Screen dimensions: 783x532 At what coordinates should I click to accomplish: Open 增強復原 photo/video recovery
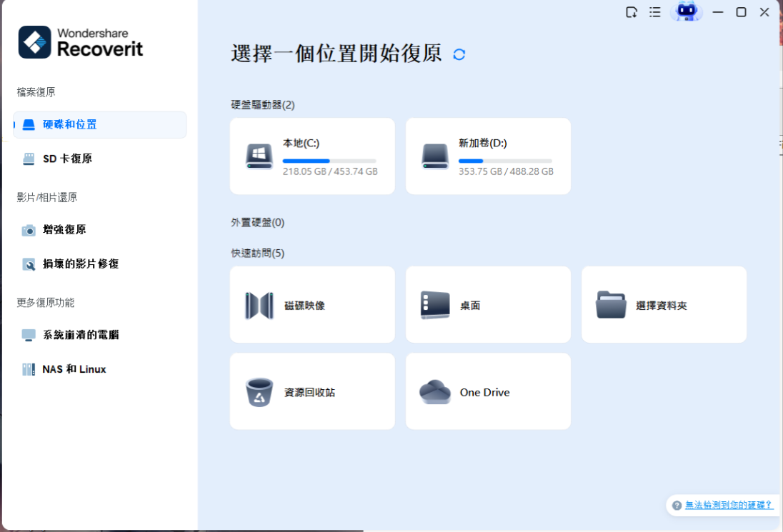click(100, 229)
